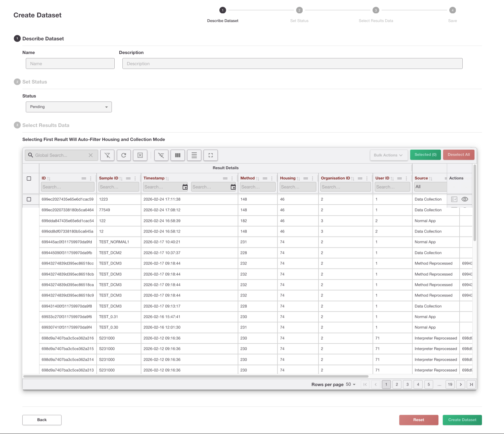This screenshot has width=504, height=434.
Task: Click the clear filters funnel icon
Action: click(107, 155)
